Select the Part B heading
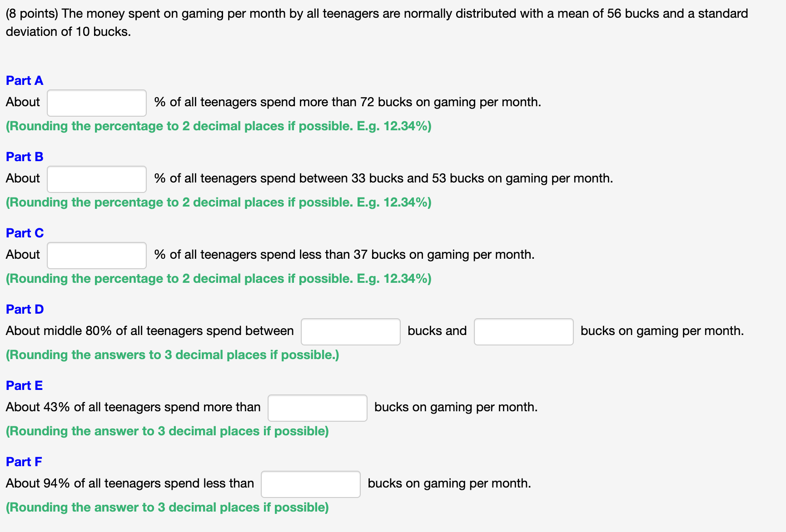 [x=24, y=157]
